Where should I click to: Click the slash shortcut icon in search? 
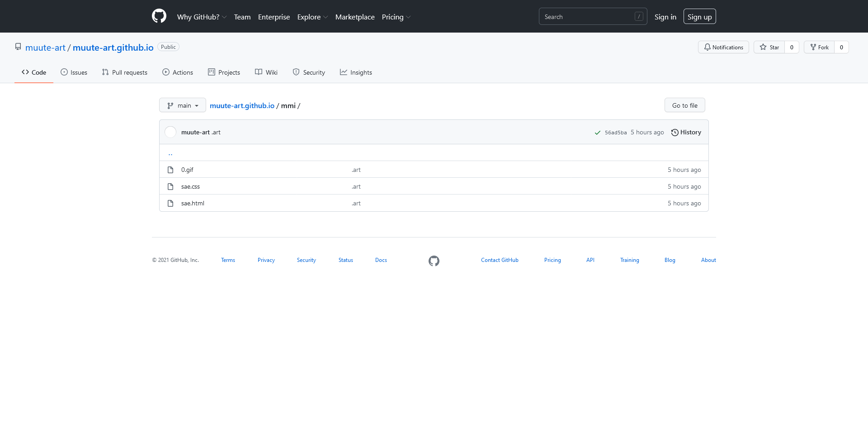coord(639,17)
